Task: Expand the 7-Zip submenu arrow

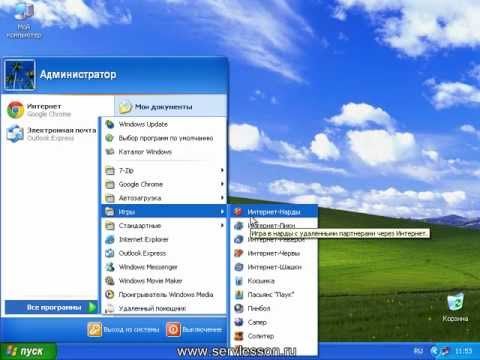Action: click(222, 170)
